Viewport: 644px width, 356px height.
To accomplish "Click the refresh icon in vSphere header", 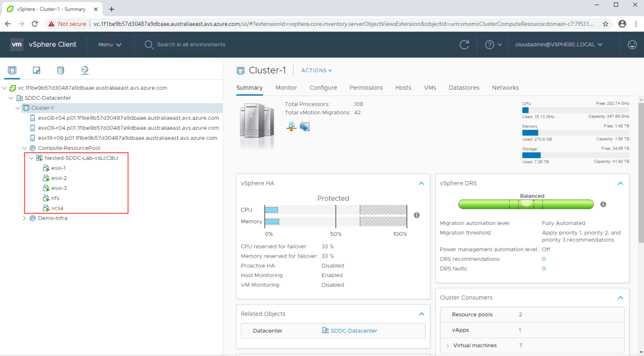I will pos(464,45).
